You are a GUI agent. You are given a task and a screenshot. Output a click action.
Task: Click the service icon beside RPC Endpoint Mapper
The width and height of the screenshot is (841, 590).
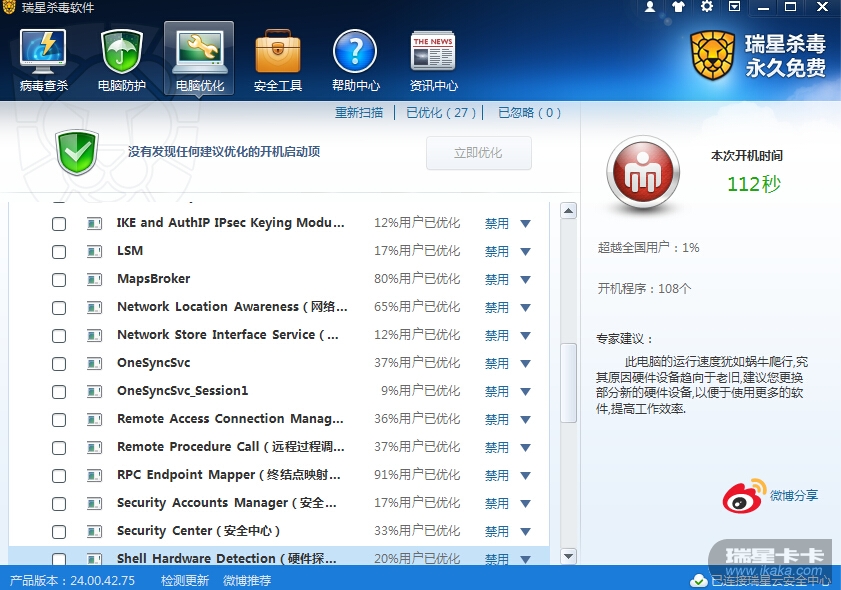[94, 475]
